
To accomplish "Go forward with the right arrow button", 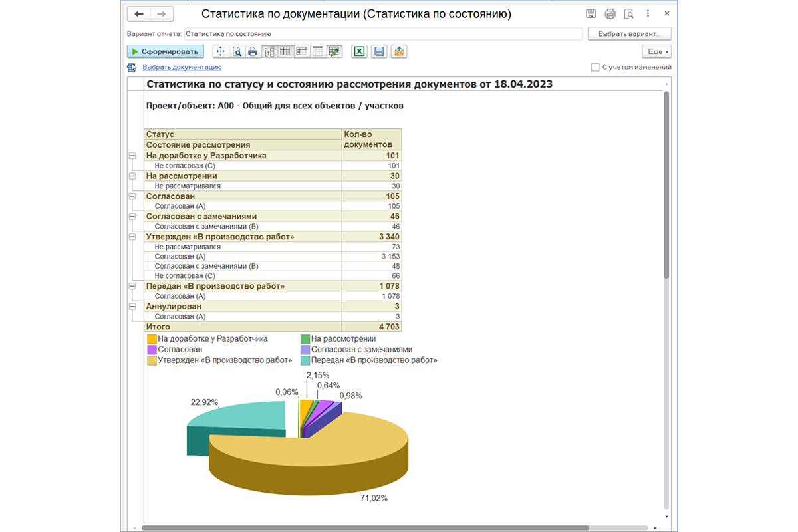I will click(161, 14).
